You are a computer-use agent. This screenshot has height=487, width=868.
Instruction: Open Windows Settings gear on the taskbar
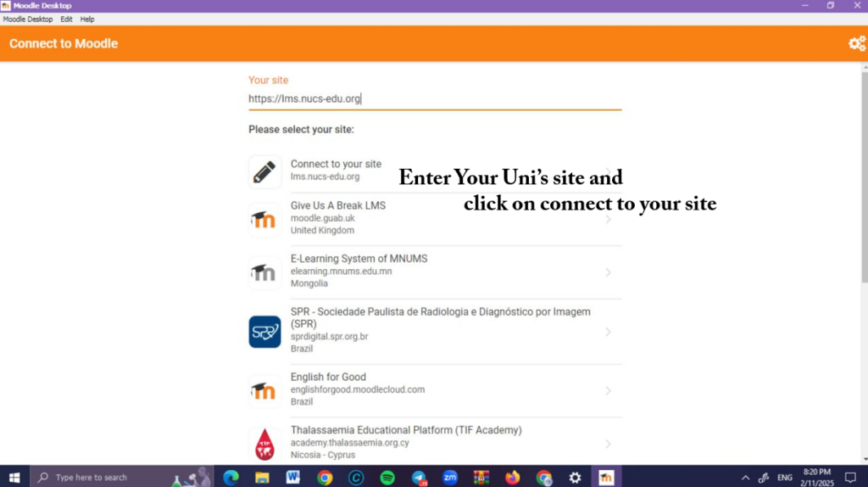coord(576,477)
